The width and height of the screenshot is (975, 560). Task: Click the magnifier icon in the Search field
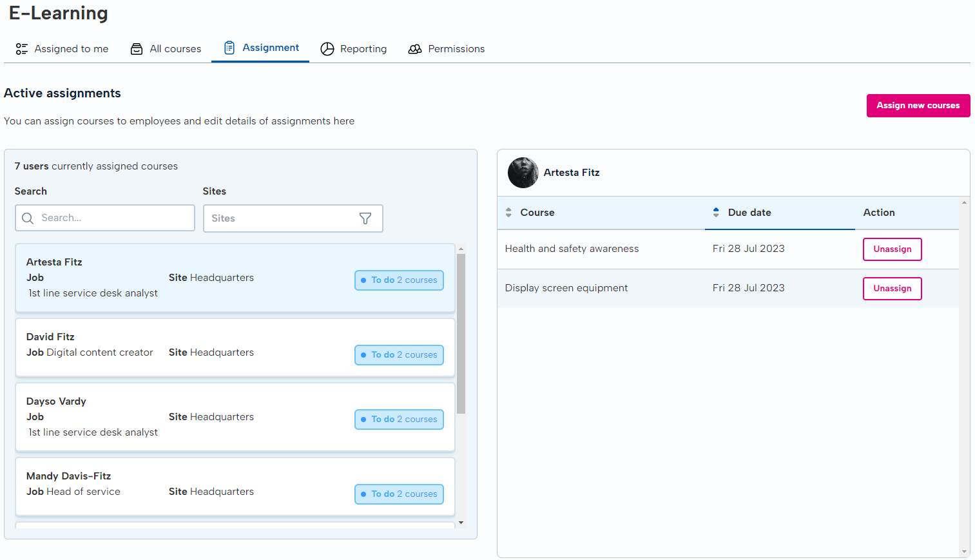[x=28, y=218]
